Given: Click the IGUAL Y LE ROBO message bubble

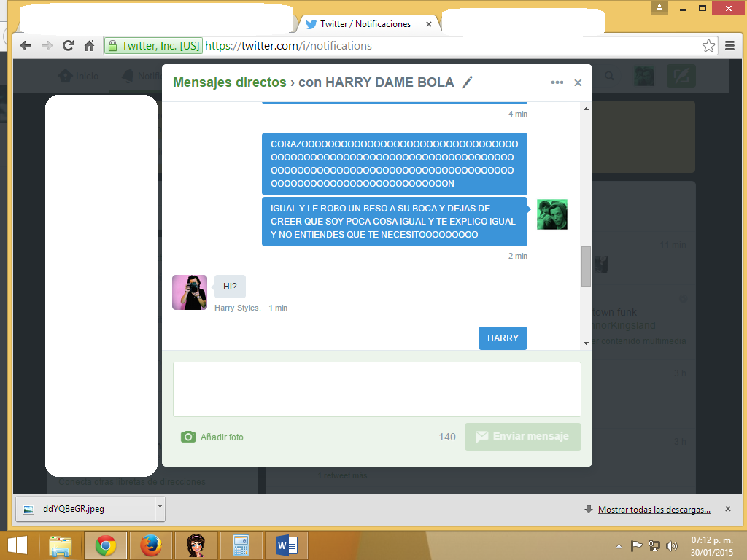Looking at the screenshot, I should (395, 222).
